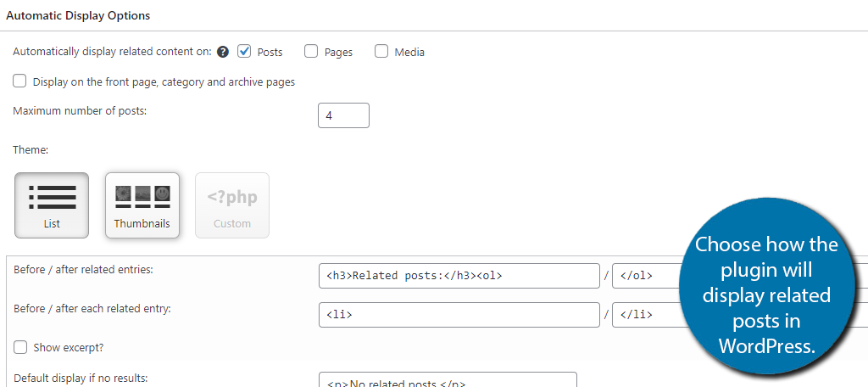Click the Automatically display related content on label

coord(113,52)
